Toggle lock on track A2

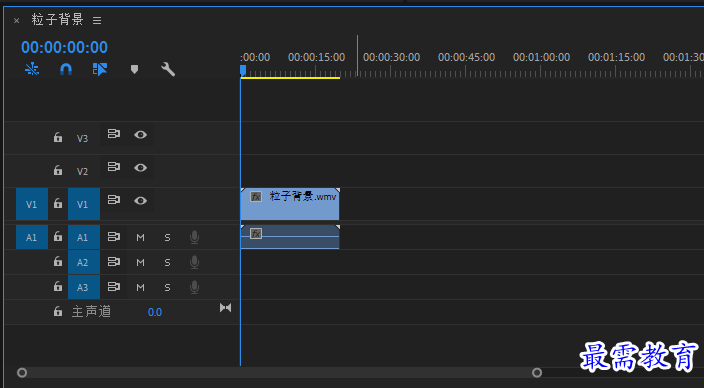click(58, 261)
